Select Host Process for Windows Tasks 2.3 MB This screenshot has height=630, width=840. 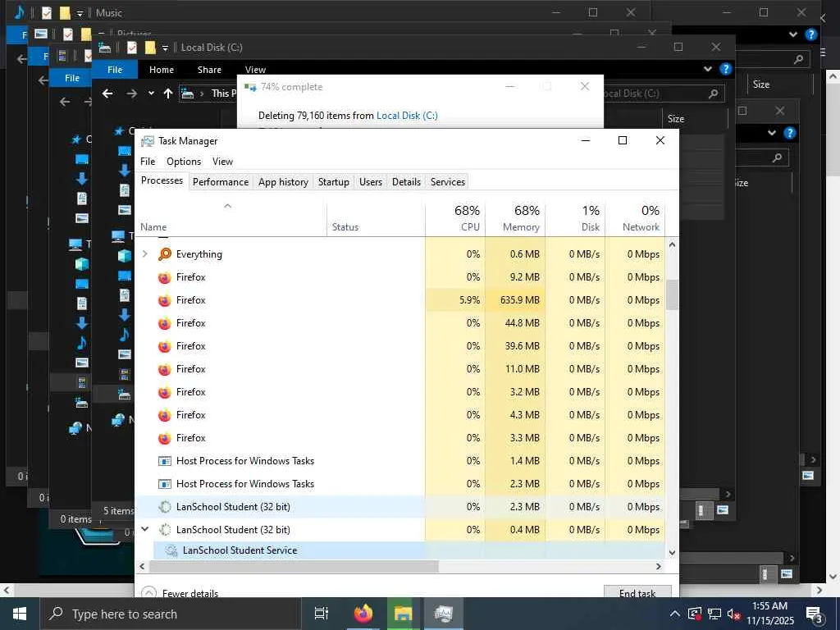click(399, 484)
